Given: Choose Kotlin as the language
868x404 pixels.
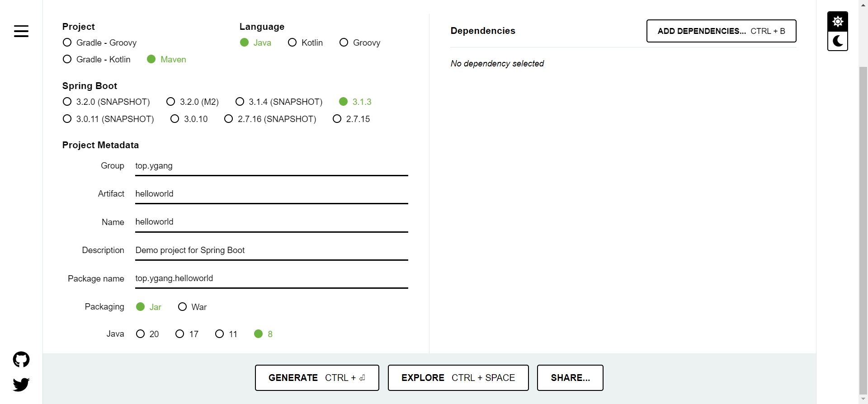Looking at the screenshot, I should (x=292, y=42).
